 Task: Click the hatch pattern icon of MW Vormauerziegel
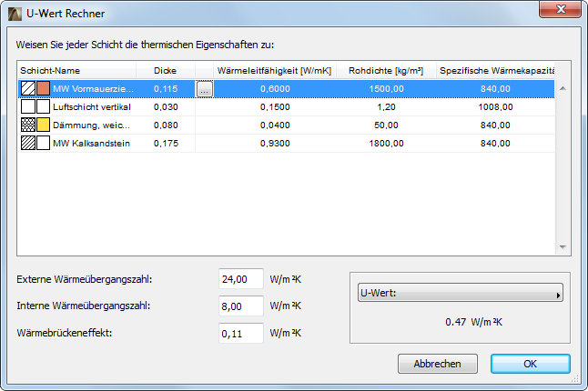[x=28, y=89]
